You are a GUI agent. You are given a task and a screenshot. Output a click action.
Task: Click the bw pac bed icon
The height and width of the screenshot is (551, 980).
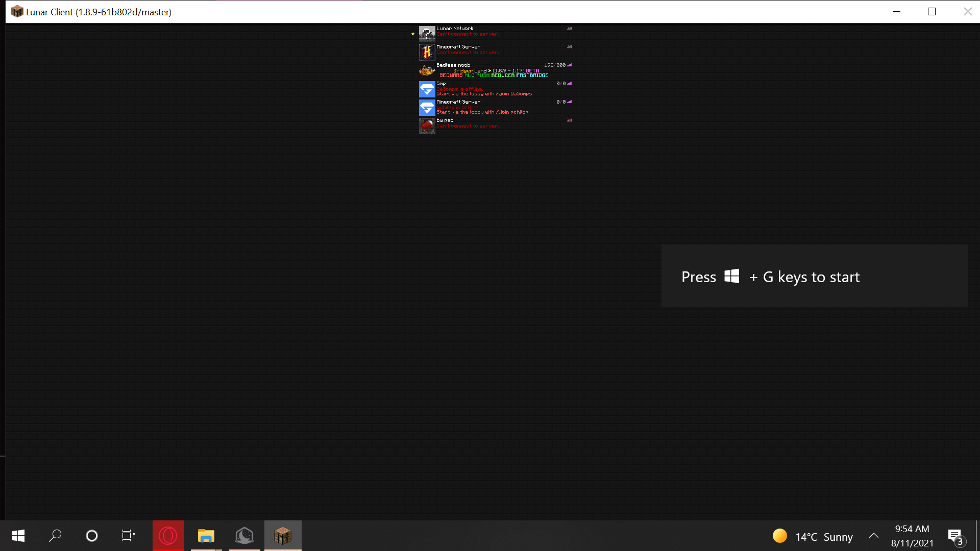click(x=427, y=126)
